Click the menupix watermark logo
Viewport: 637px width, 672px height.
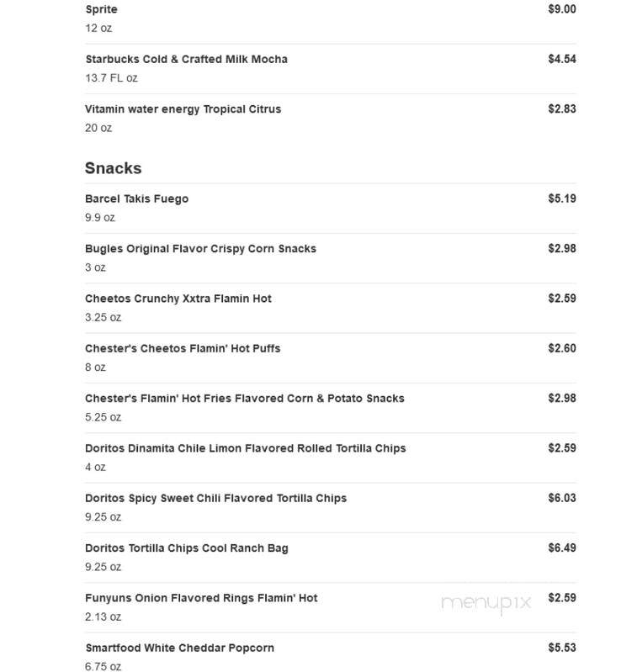[486, 603]
